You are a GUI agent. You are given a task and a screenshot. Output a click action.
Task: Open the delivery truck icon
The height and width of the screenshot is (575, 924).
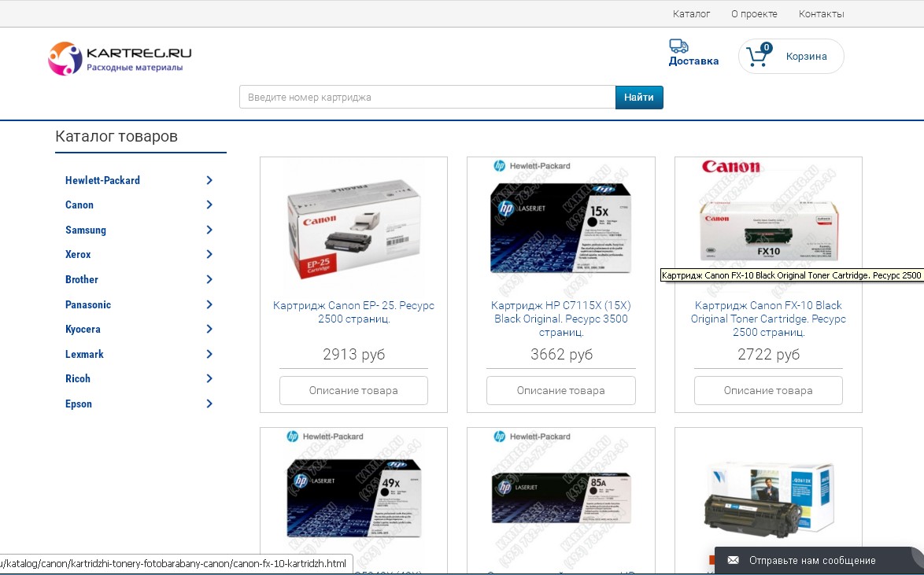coord(678,46)
